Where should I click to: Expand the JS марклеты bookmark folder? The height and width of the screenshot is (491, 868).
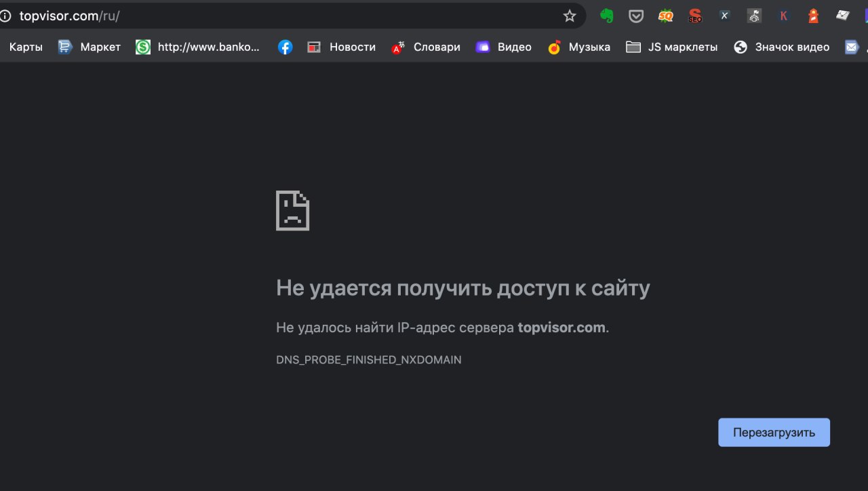672,47
